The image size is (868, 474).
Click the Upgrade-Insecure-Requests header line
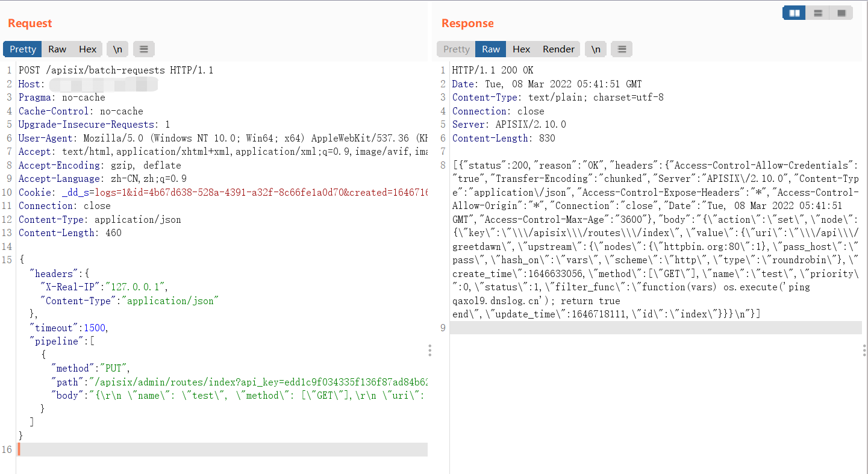[x=94, y=125]
